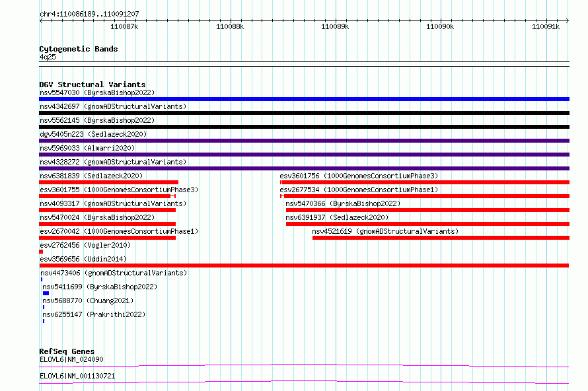Click the blue bar under nsv5547030
The height and width of the screenshot is (391, 588).
(304, 99)
